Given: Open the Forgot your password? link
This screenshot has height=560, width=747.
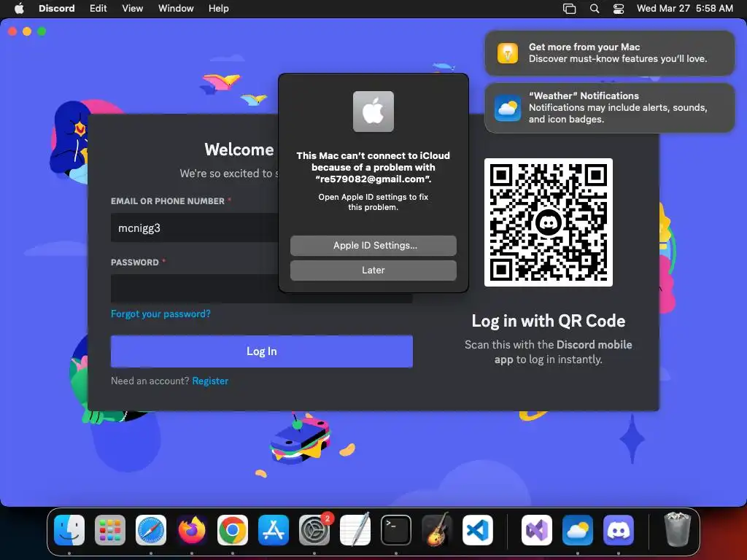Looking at the screenshot, I should pyautogui.click(x=160, y=314).
